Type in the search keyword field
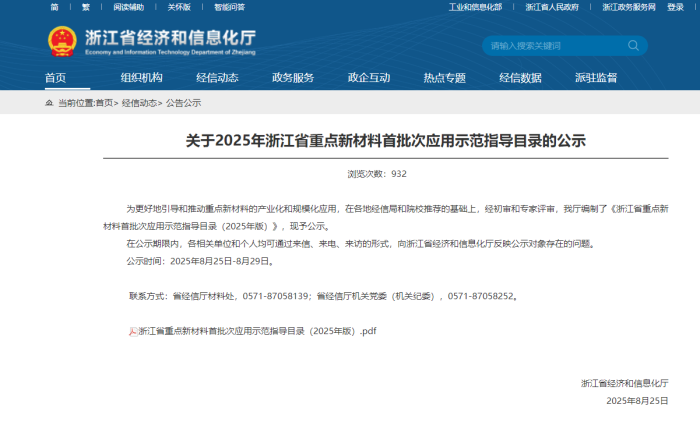This screenshot has height=429, width=700. 550,46
